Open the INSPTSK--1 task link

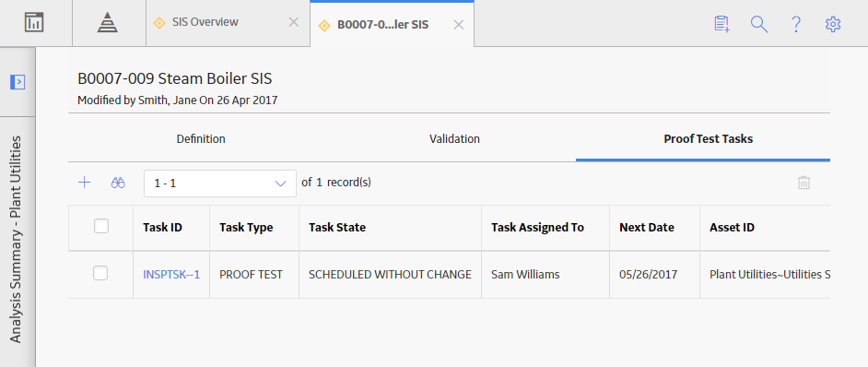171,274
